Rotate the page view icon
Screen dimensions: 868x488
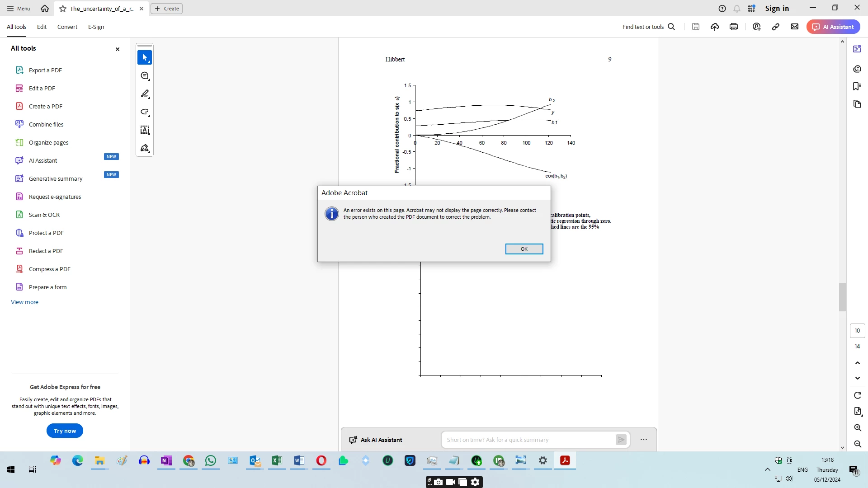tap(858, 395)
